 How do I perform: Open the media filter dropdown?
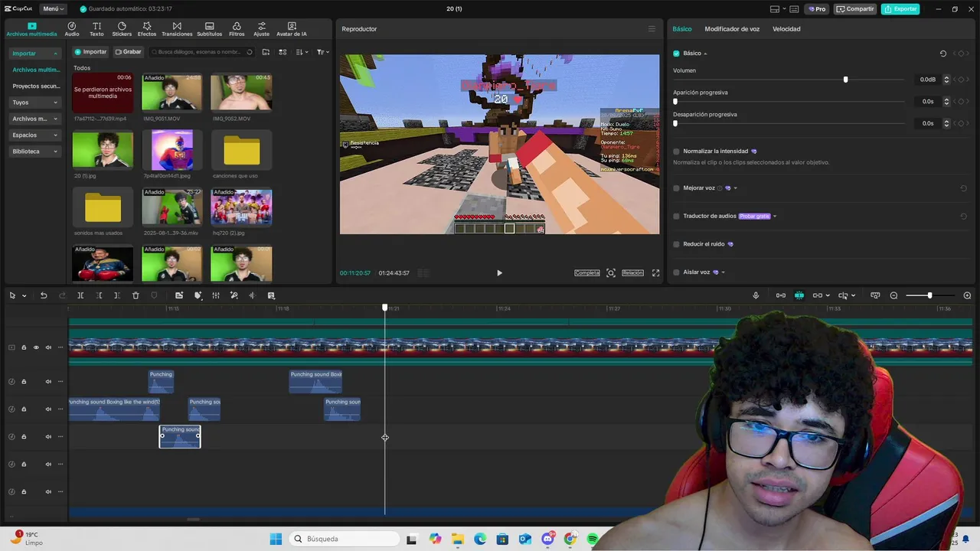(x=323, y=52)
